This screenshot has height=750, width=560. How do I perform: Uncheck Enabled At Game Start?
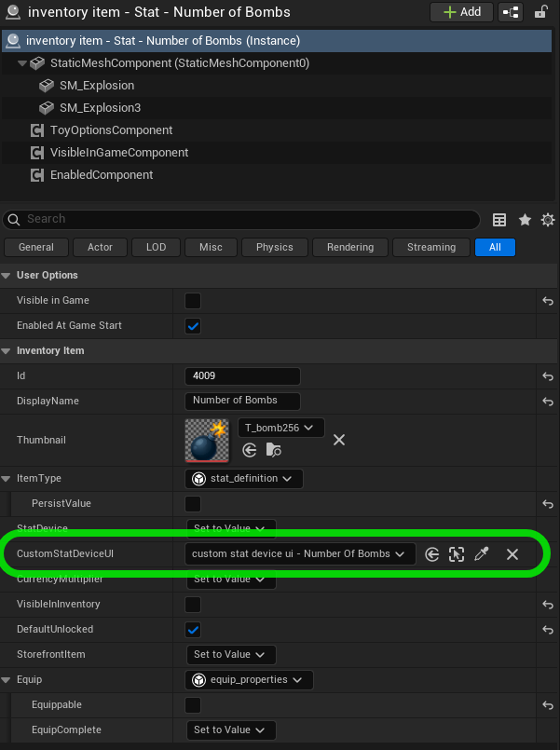pyautogui.click(x=193, y=326)
